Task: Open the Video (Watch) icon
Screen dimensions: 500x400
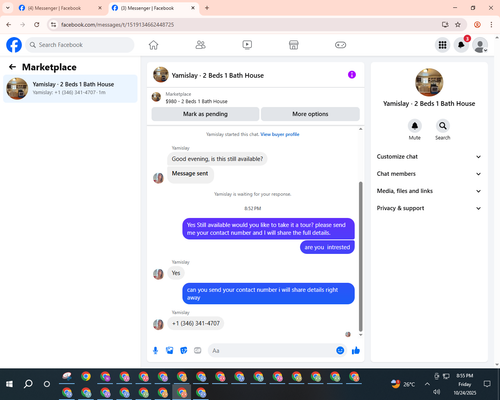Action: coord(247,45)
